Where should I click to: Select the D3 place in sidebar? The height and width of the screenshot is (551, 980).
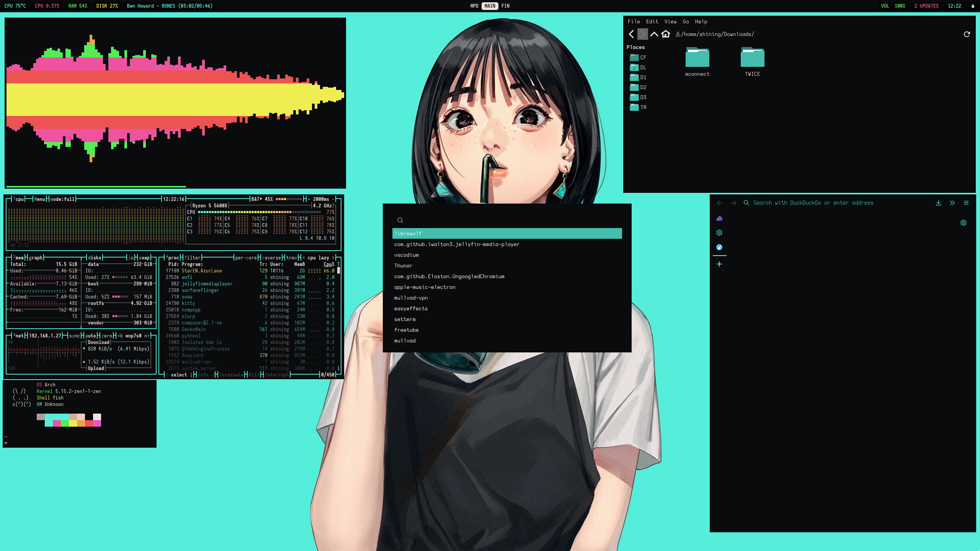point(638,97)
